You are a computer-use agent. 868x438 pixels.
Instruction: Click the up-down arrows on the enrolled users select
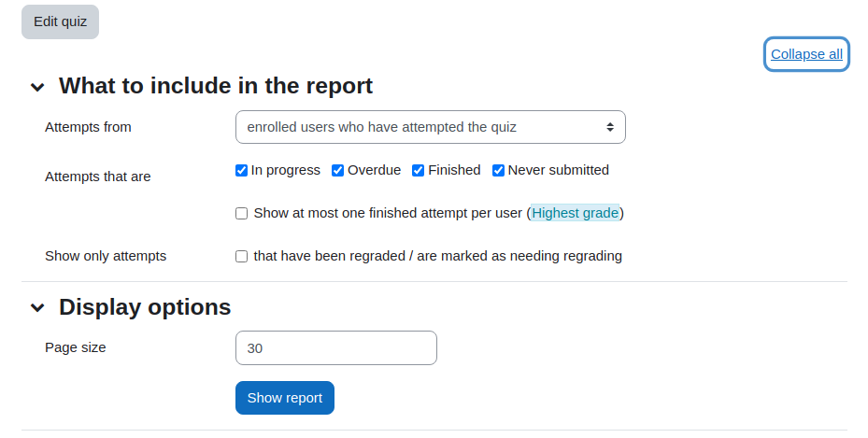point(609,127)
